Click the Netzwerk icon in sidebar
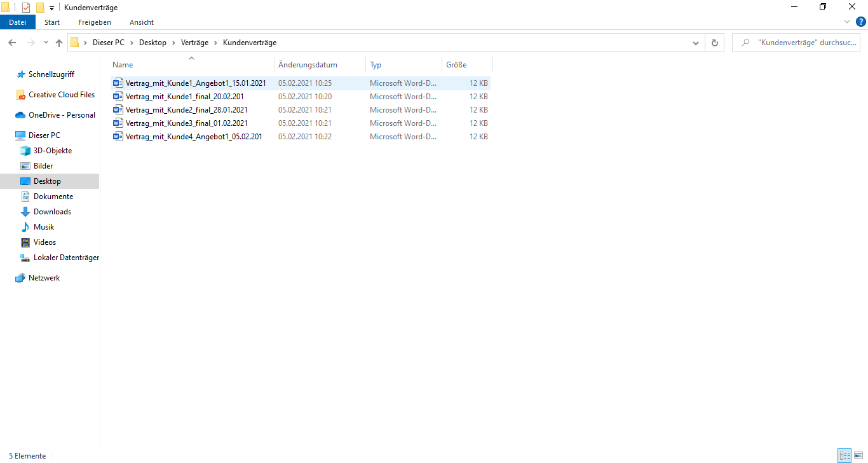This screenshot has width=868, height=463. coord(21,278)
